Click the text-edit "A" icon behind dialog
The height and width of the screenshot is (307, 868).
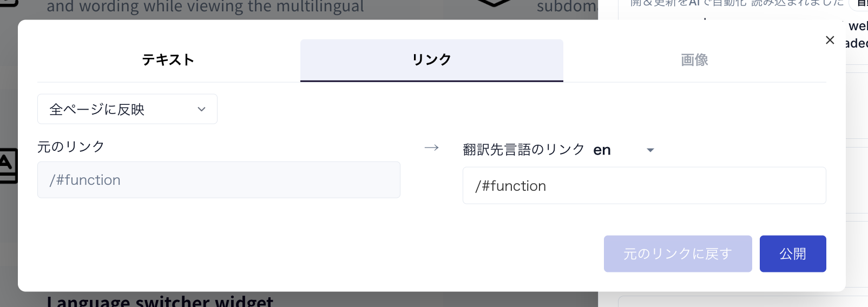tap(8, 165)
